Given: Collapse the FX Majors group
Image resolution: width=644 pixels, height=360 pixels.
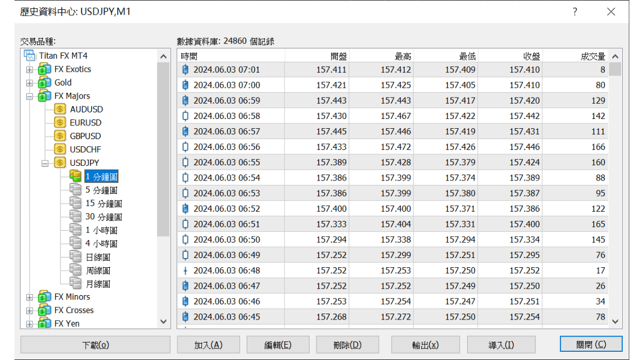Looking at the screenshot, I should (29, 97).
